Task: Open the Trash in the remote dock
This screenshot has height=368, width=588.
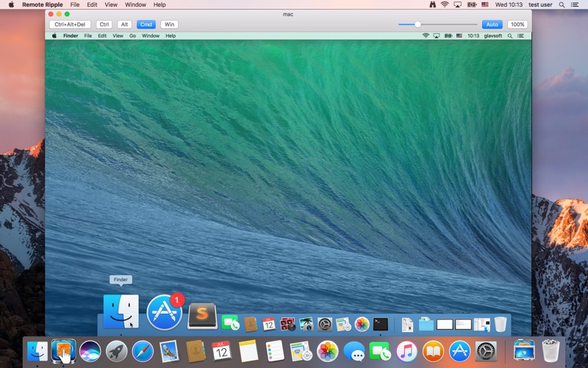Action: coord(501,324)
